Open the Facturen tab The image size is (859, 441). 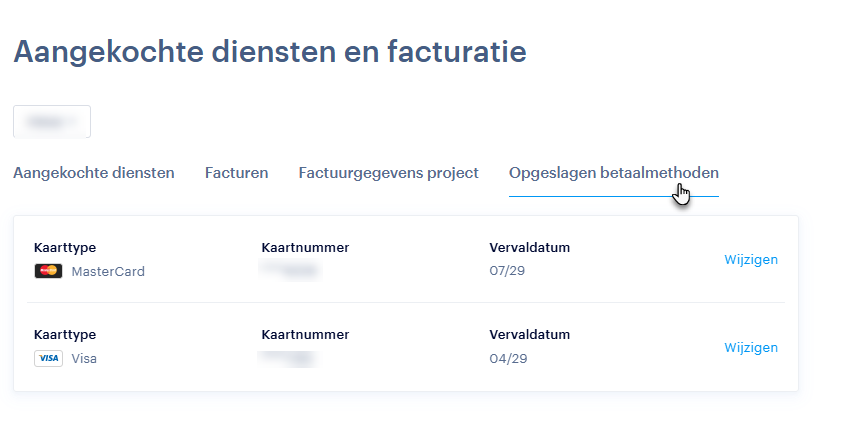click(x=237, y=173)
